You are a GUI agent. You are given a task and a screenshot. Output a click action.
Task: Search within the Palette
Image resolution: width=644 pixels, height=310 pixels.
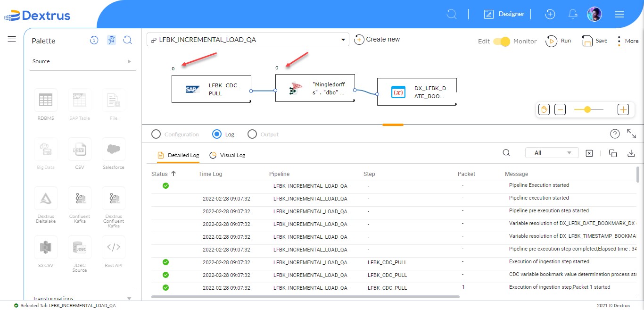click(x=127, y=40)
